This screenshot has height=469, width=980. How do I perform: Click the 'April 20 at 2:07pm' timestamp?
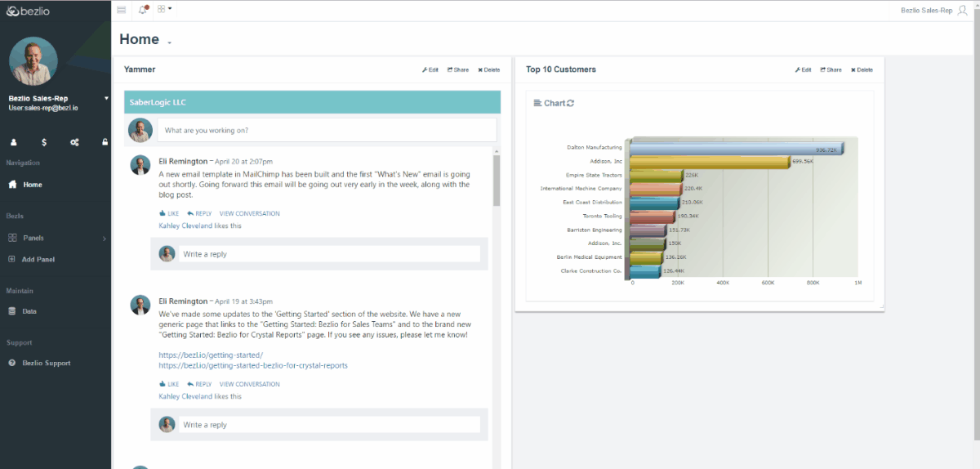click(243, 161)
